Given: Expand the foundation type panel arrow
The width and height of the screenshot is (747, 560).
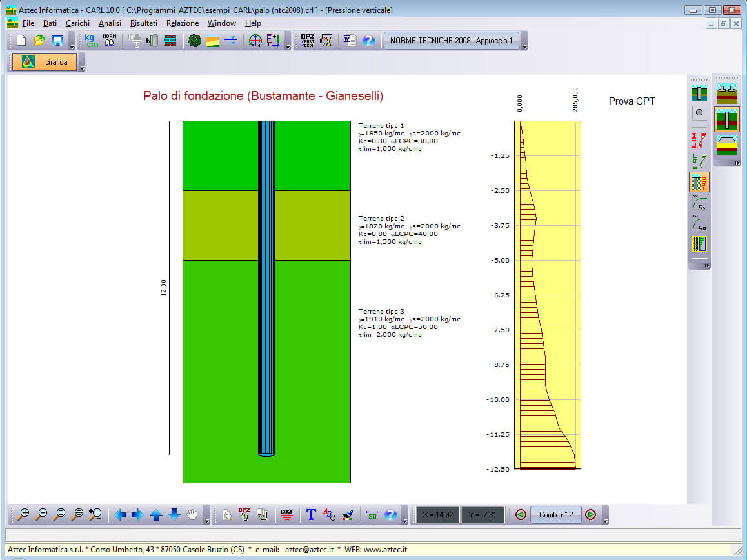Looking at the screenshot, I should pos(736,163).
